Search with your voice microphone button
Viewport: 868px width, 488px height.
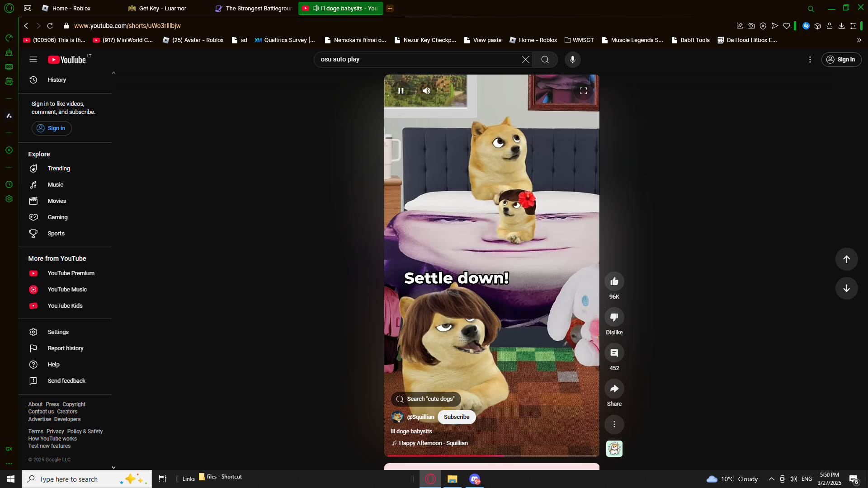coord(573,60)
